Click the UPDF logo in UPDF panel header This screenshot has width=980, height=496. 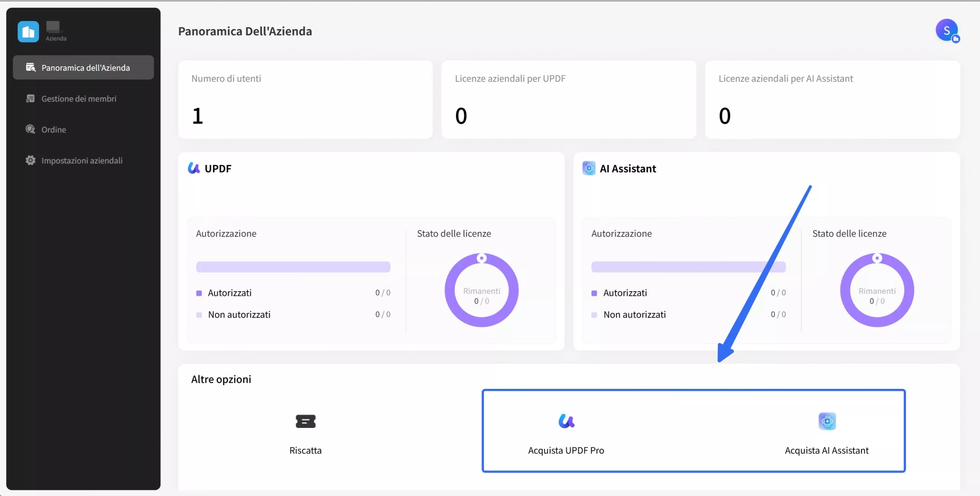click(x=194, y=168)
